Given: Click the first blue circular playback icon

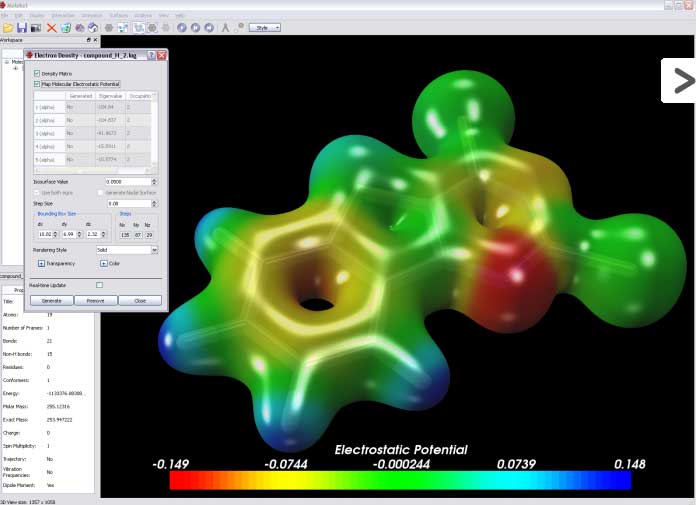Looking at the screenshot, I should click(182, 28).
